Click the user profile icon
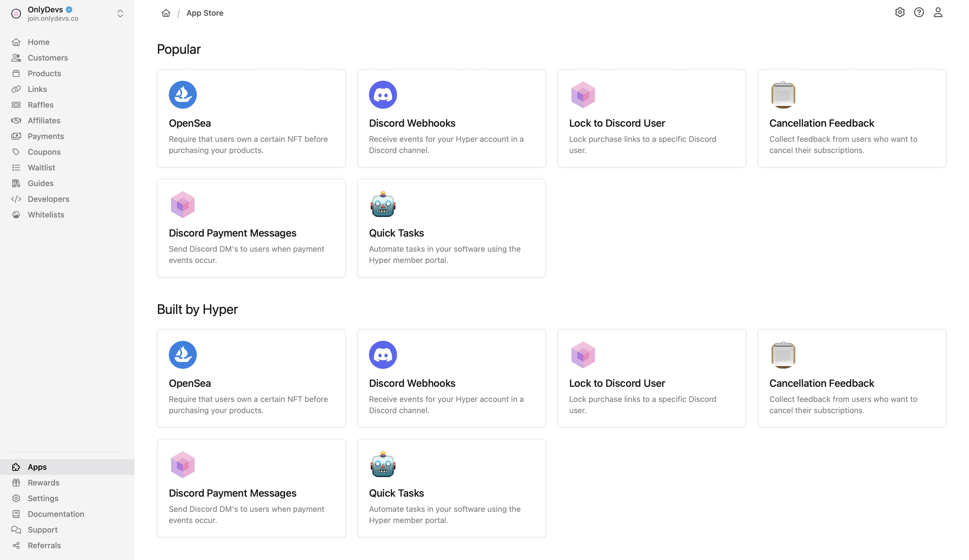The height and width of the screenshot is (560, 969). pyautogui.click(x=938, y=12)
